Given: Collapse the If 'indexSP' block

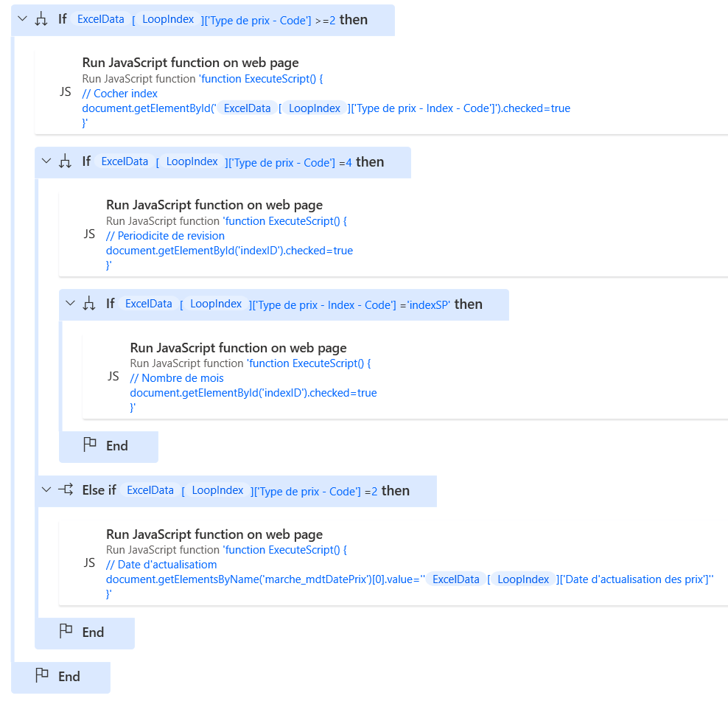Looking at the screenshot, I should tap(70, 304).
